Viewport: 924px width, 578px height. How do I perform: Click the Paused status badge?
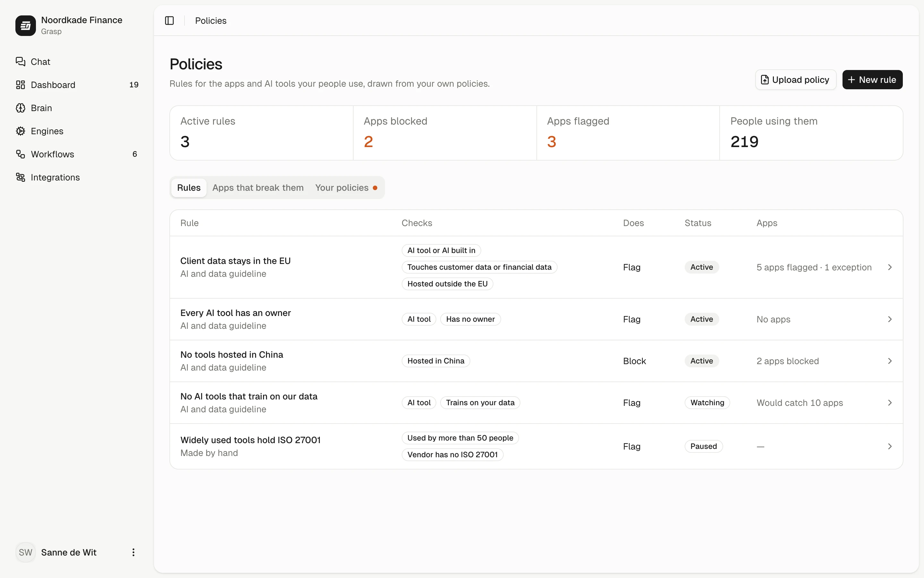point(703,446)
